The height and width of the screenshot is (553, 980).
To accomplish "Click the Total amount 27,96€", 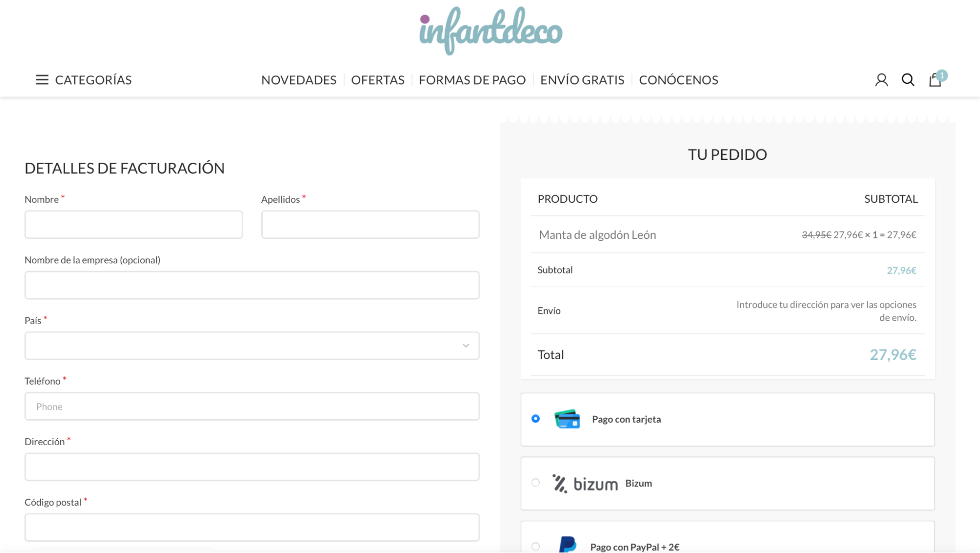I will coord(893,354).
